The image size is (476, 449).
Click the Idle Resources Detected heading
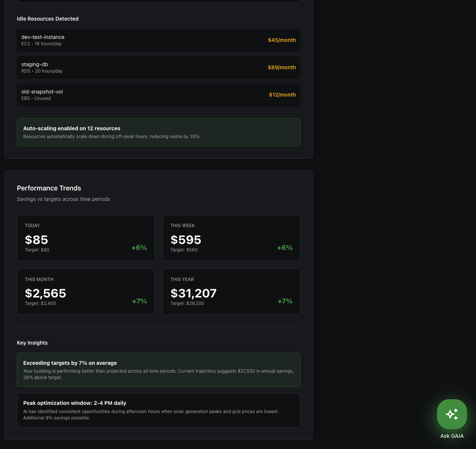pyautogui.click(x=48, y=19)
